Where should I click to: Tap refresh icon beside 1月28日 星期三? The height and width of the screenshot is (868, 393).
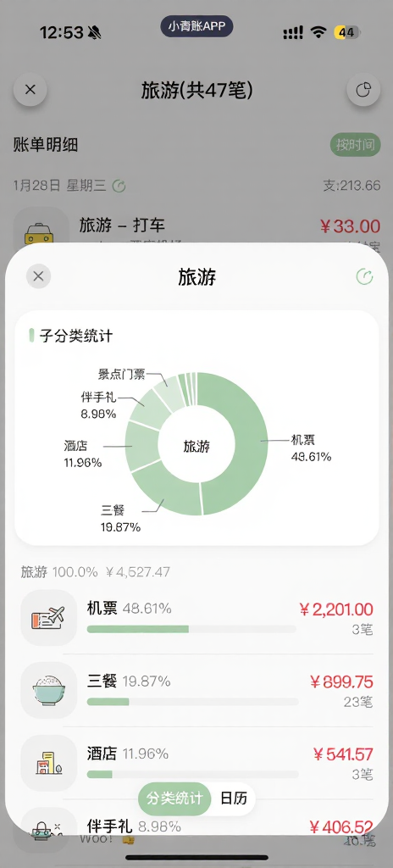pyautogui.click(x=119, y=186)
